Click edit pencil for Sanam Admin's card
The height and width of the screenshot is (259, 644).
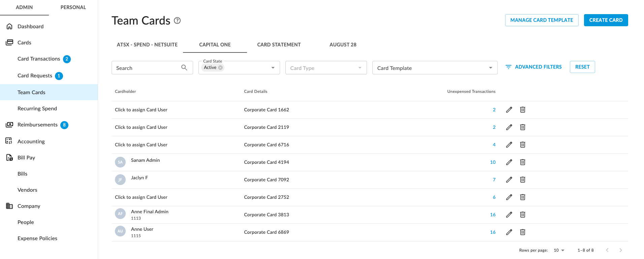coord(509,162)
